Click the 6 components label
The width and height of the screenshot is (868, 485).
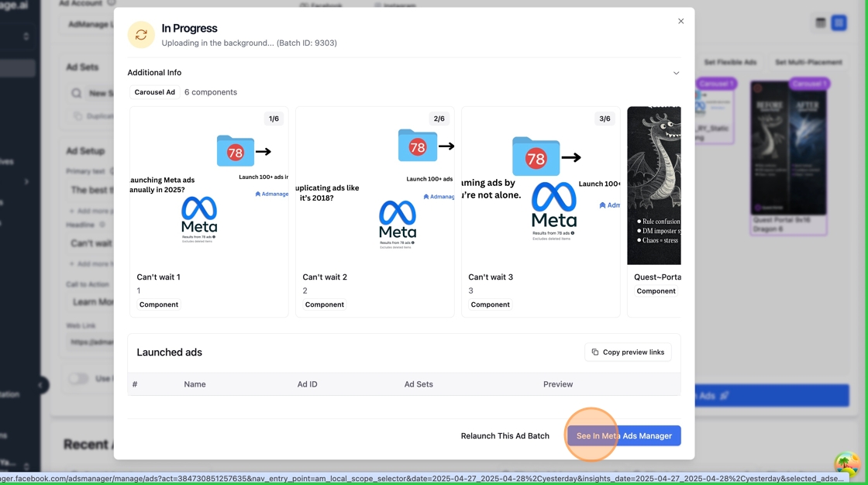[210, 92]
